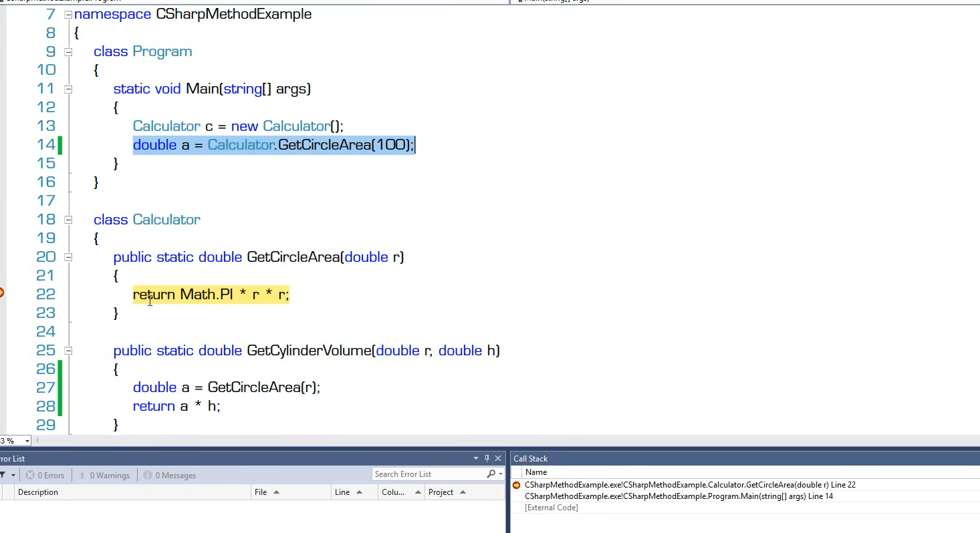Pin the Error List panel
Viewport: 980px width, 533px height.
point(487,458)
